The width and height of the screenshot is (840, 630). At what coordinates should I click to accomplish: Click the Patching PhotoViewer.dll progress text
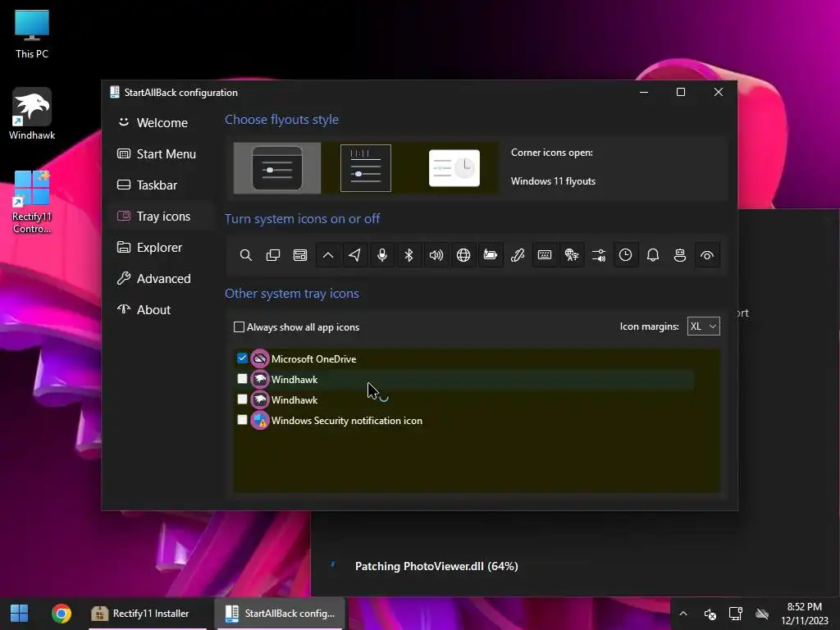point(436,566)
